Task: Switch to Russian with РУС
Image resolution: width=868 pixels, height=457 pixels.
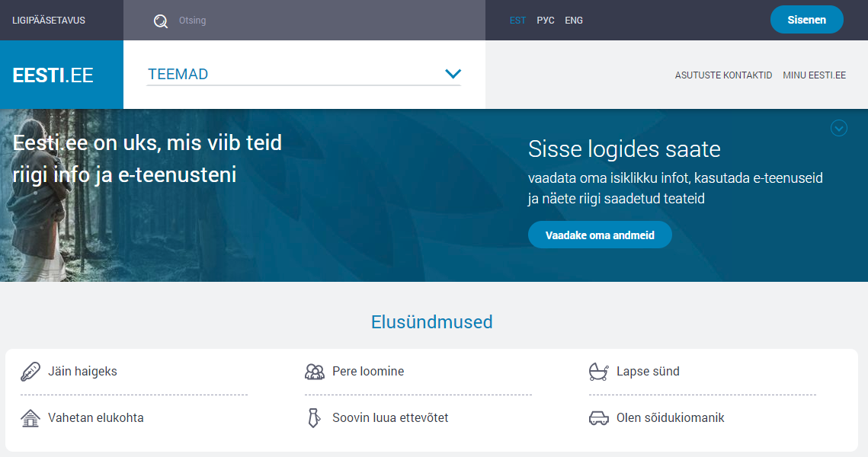Action: [545, 21]
